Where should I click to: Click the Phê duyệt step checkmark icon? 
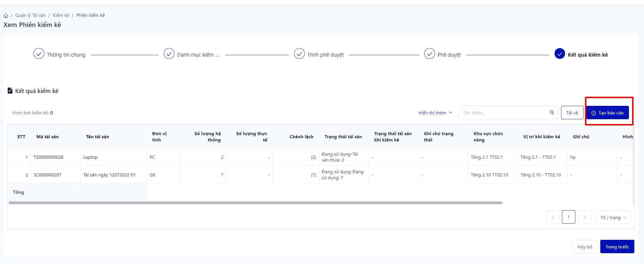coord(429,54)
